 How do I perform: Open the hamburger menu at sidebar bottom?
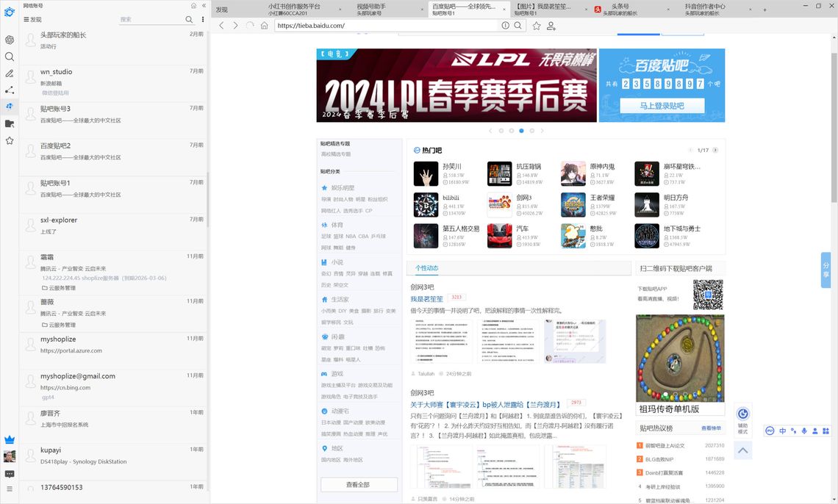tap(9, 489)
